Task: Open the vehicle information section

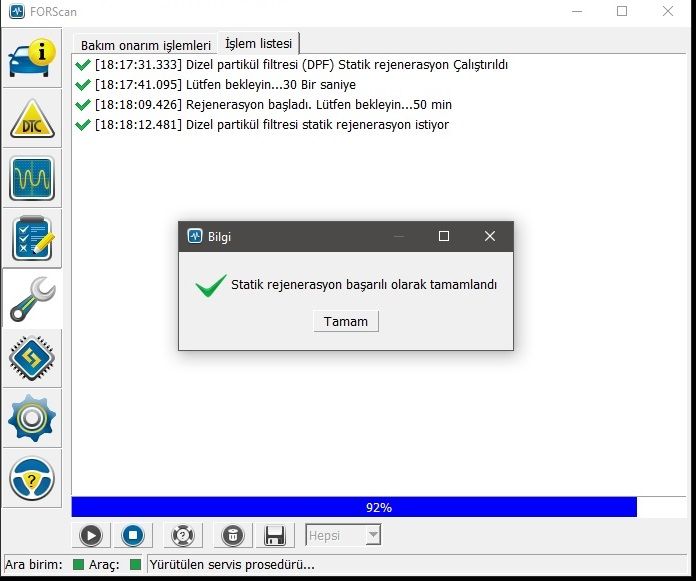Action: pyautogui.click(x=32, y=58)
